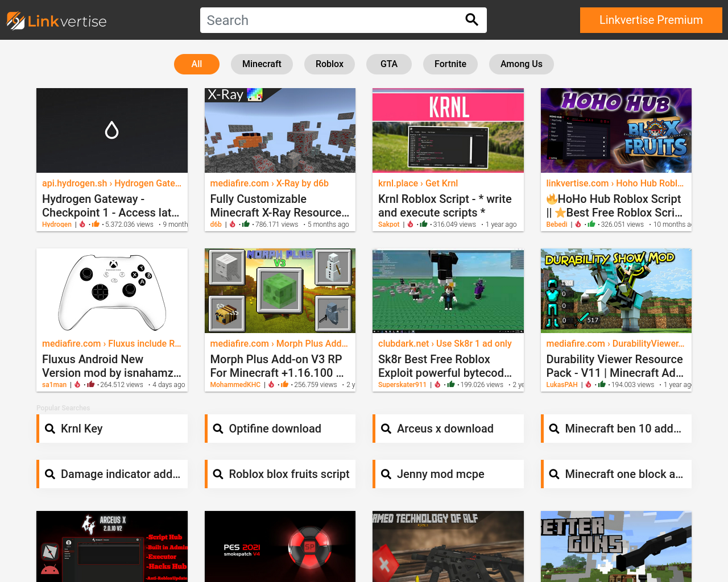Click the thumbs-up icon on Fluxus Android card
The width and height of the screenshot is (728, 582).
coord(90,384)
